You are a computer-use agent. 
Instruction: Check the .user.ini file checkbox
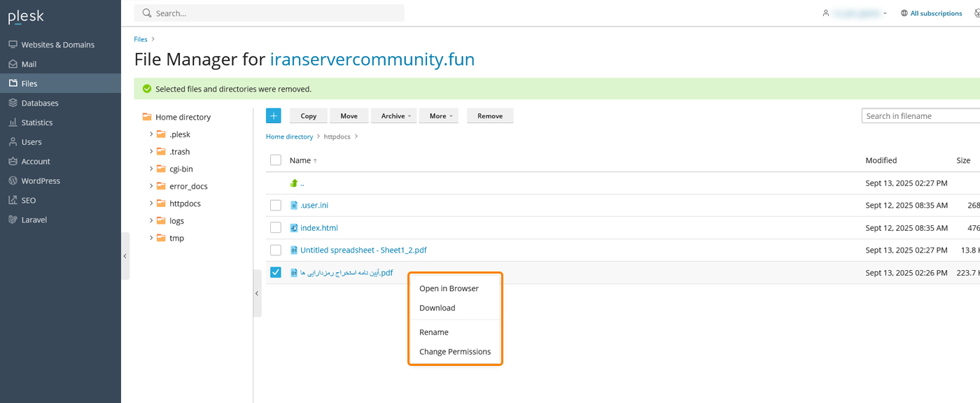276,206
